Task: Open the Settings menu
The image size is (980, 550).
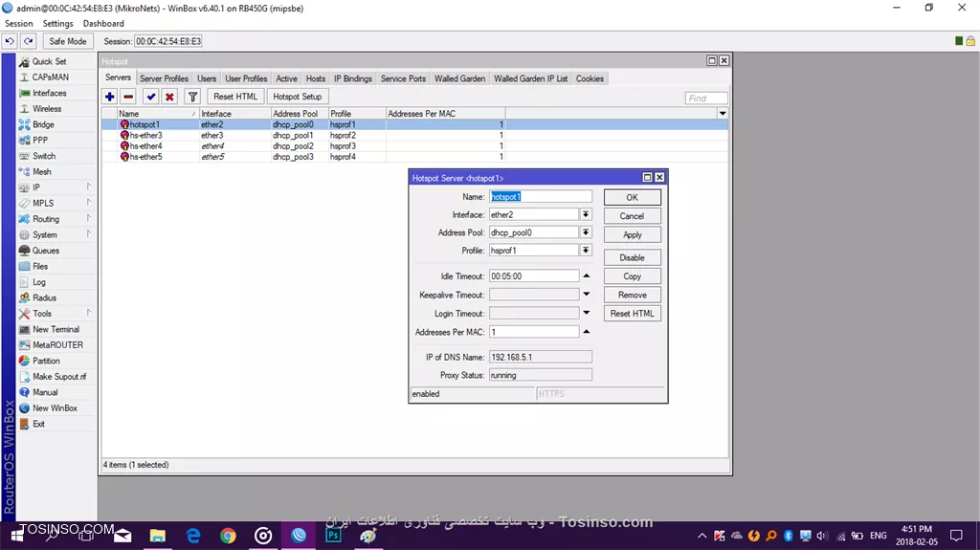Action: (x=58, y=24)
